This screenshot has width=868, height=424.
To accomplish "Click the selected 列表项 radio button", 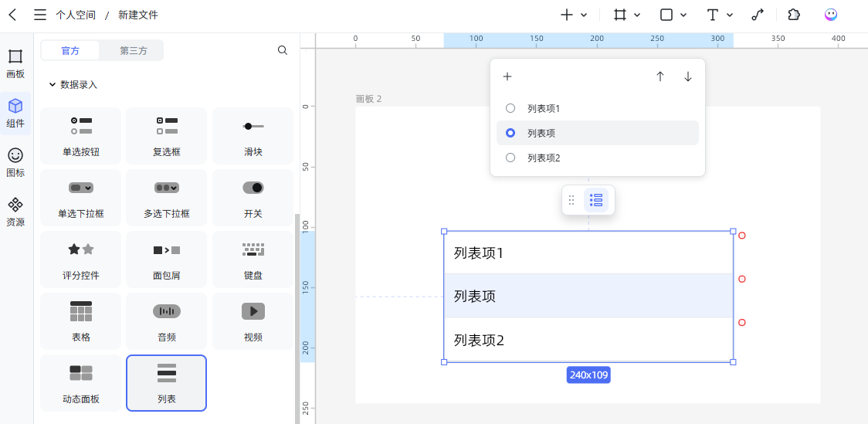I will coord(510,133).
